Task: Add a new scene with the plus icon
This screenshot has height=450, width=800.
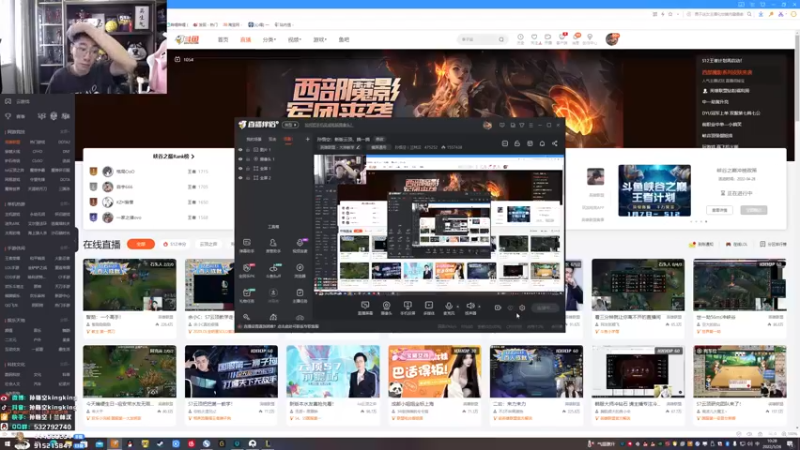Action: pos(307,139)
